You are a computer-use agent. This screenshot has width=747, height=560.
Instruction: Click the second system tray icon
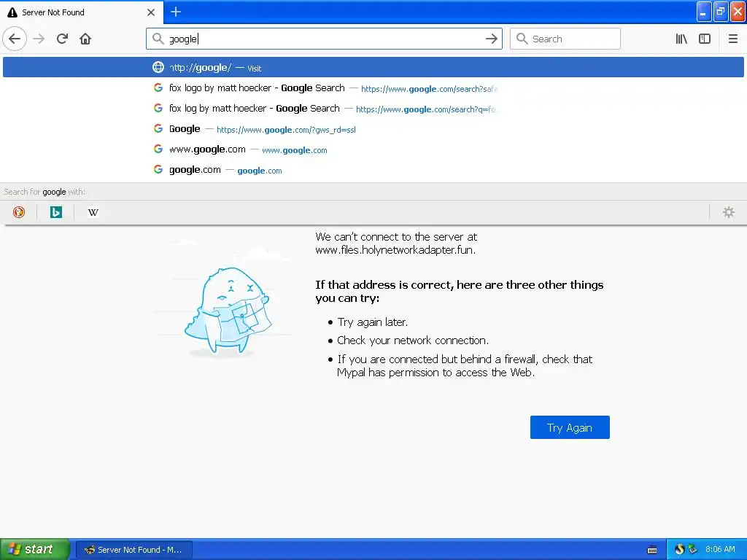point(692,549)
